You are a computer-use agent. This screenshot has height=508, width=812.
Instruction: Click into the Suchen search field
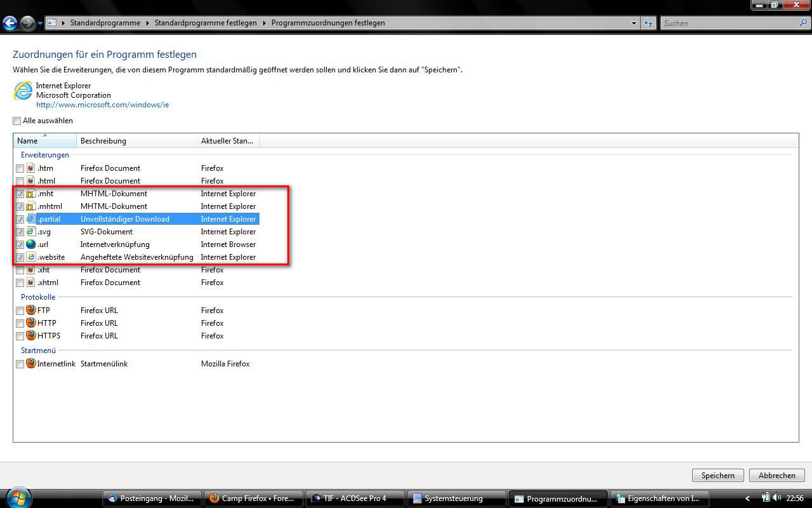(x=730, y=23)
